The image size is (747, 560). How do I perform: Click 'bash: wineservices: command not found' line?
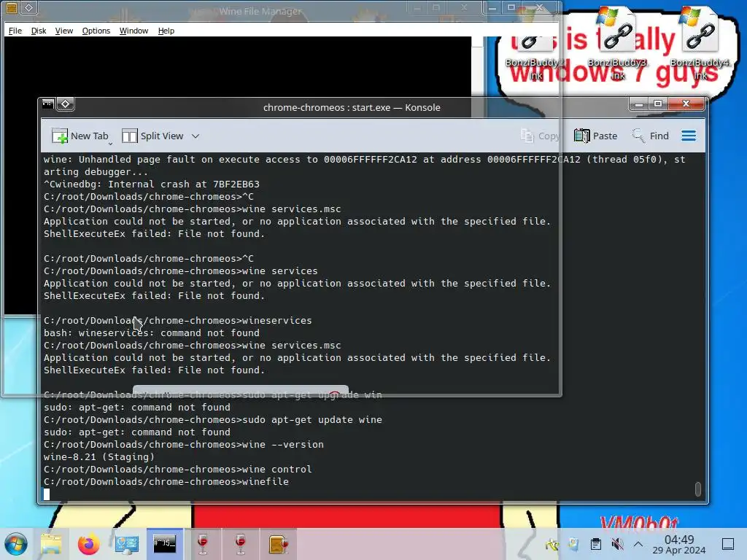(152, 332)
